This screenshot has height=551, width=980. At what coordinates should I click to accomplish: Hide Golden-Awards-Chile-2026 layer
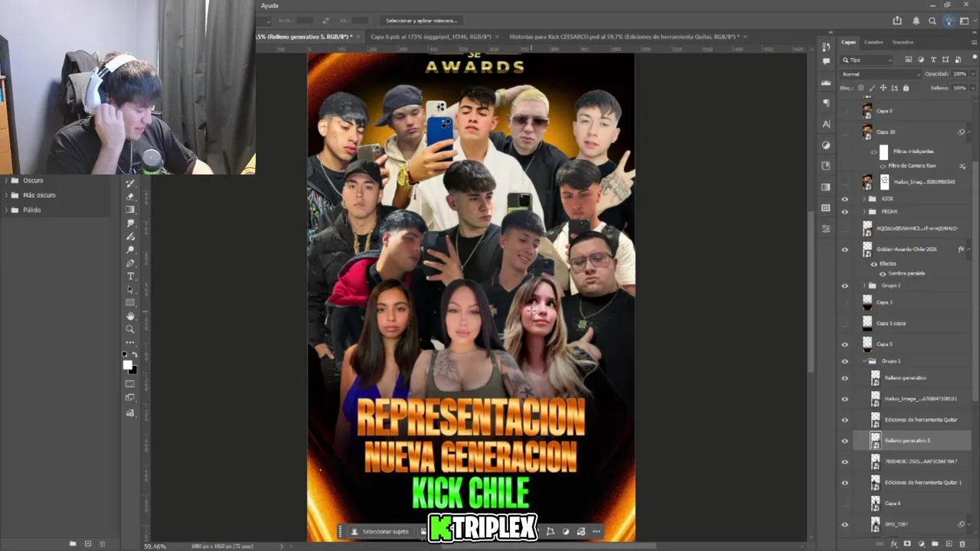tap(845, 249)
